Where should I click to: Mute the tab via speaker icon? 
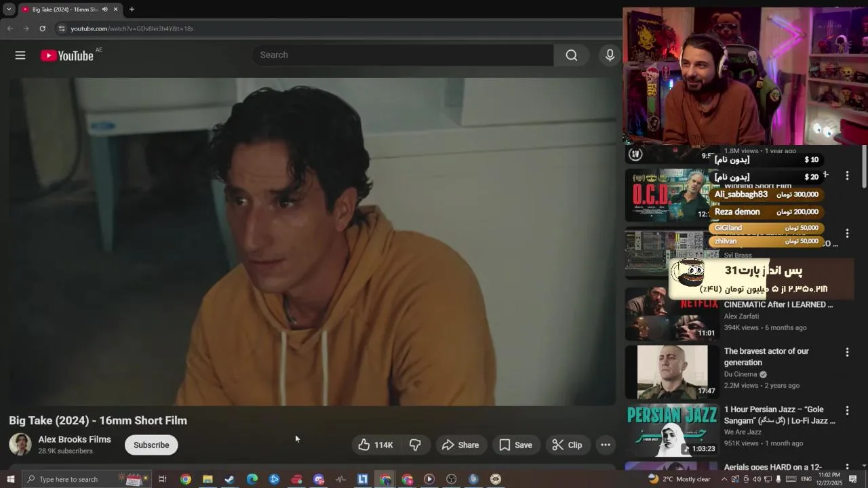[104, 9]
